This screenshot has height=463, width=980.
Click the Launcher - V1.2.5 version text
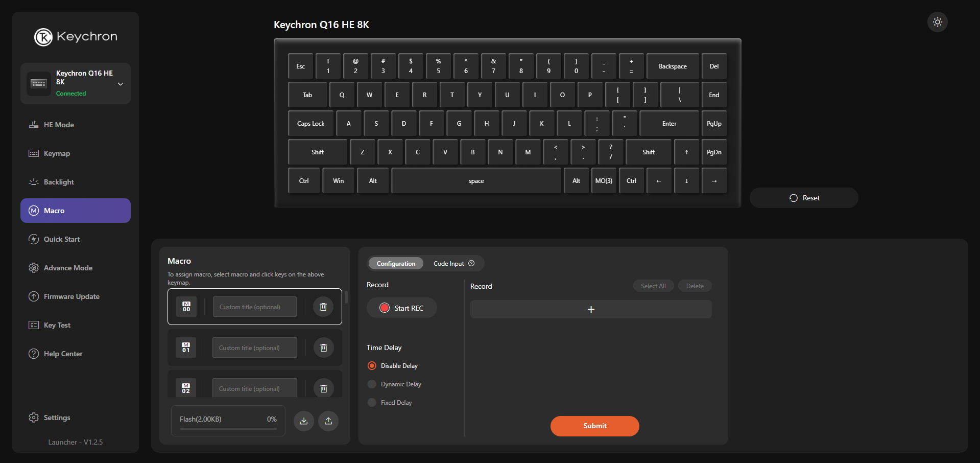(x=76, y=442)
